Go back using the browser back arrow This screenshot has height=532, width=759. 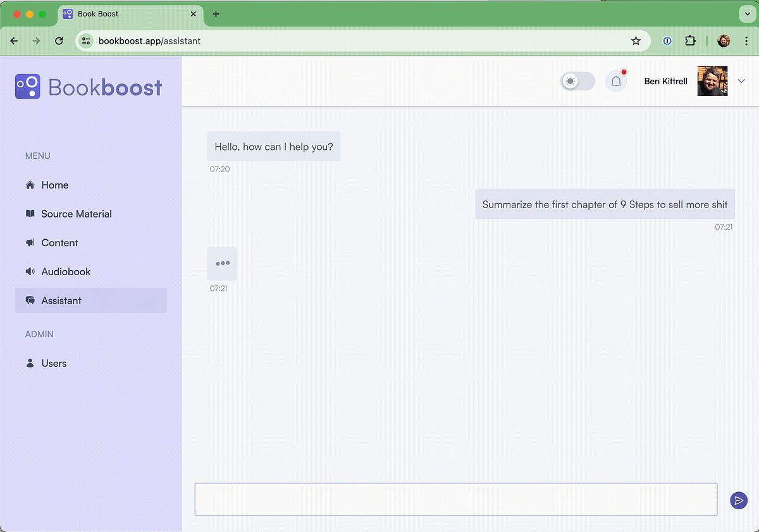14,41
